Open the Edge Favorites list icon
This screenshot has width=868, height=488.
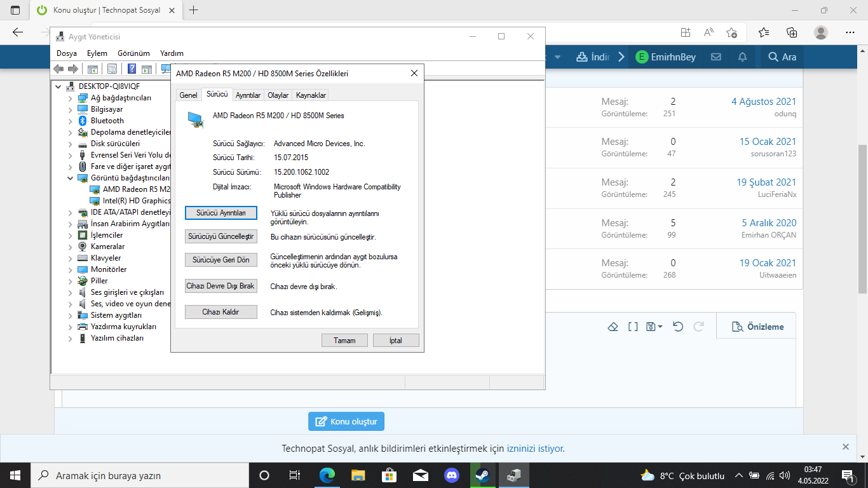pos(764,32)
